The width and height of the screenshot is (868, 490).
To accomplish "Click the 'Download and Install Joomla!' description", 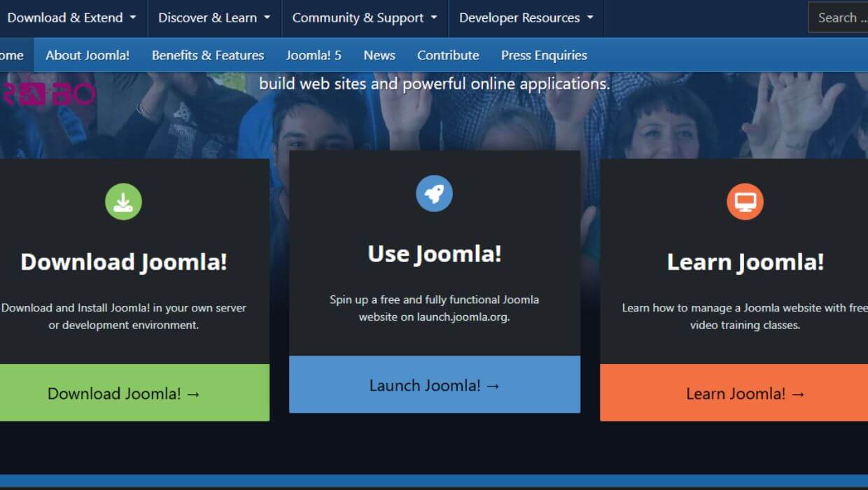I will [124, 316].
